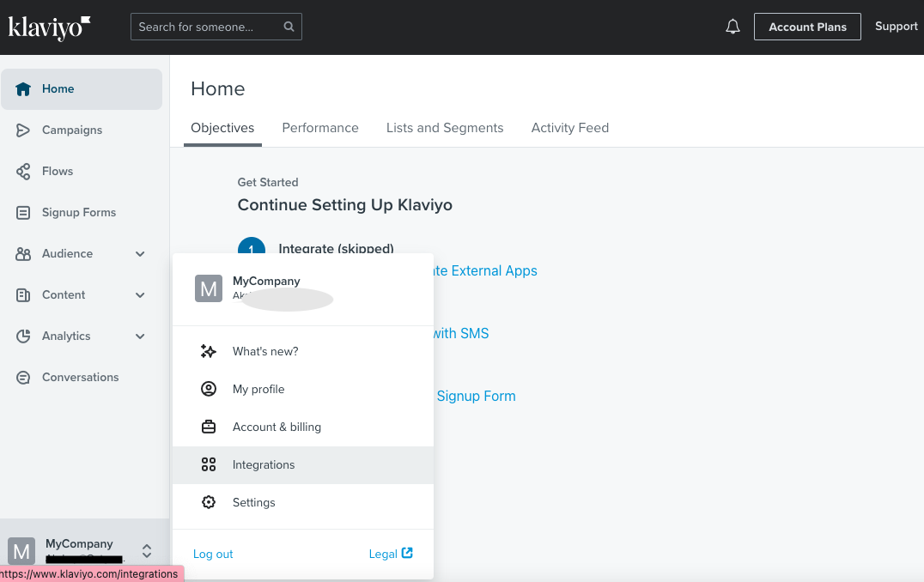
Task: Click the Log out link
Action: (213, 554)
